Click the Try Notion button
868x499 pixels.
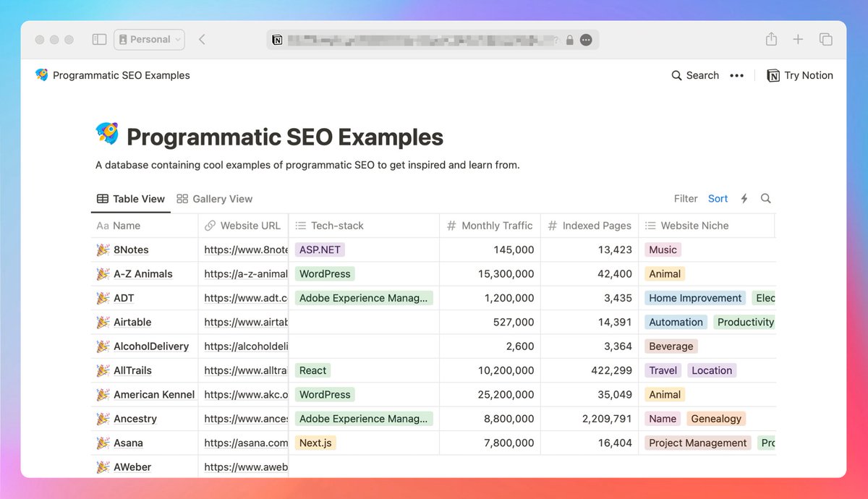tap(800, 75)
